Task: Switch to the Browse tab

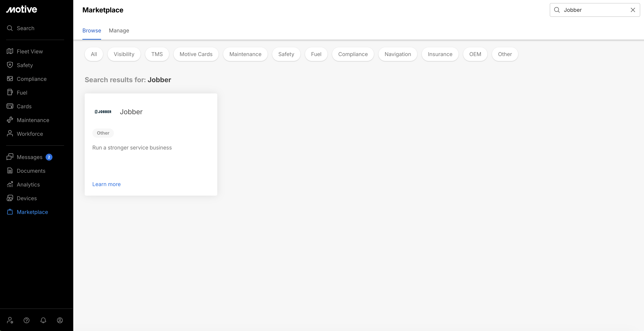Action: tap(92, 31)
